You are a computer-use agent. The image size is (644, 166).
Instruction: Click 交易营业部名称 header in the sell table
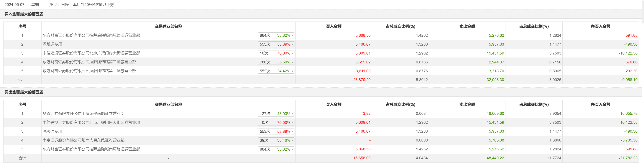pyautogui.click(x=168, y=104)
